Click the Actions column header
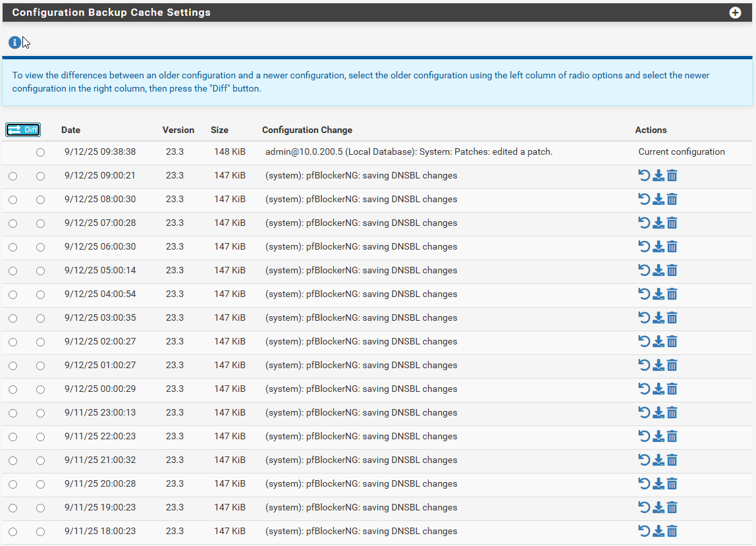The width and height of the screenshot is (756, 546). click(651, 130)
